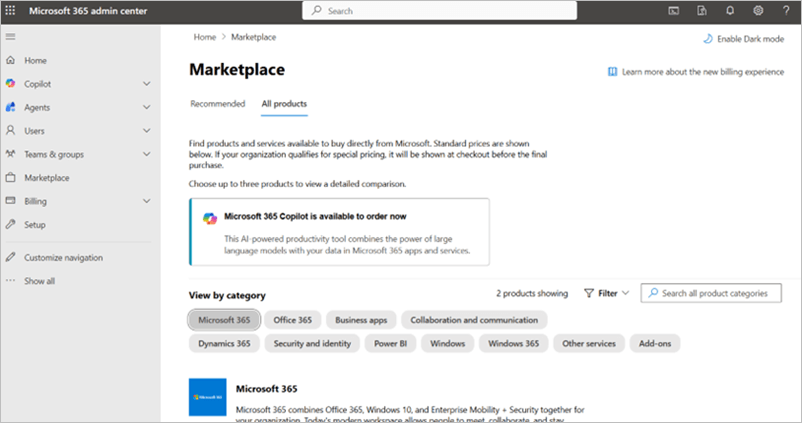Switch to the Recommended tab

(218, 104)
